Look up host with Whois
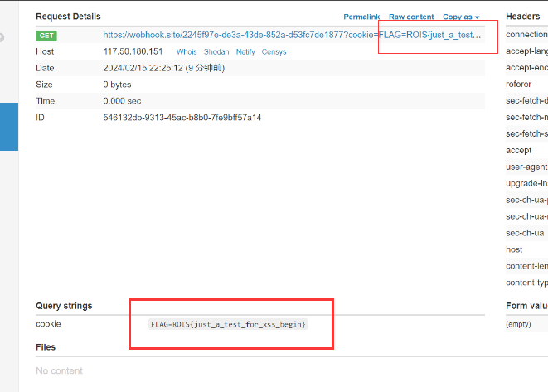 coord(187,51)
